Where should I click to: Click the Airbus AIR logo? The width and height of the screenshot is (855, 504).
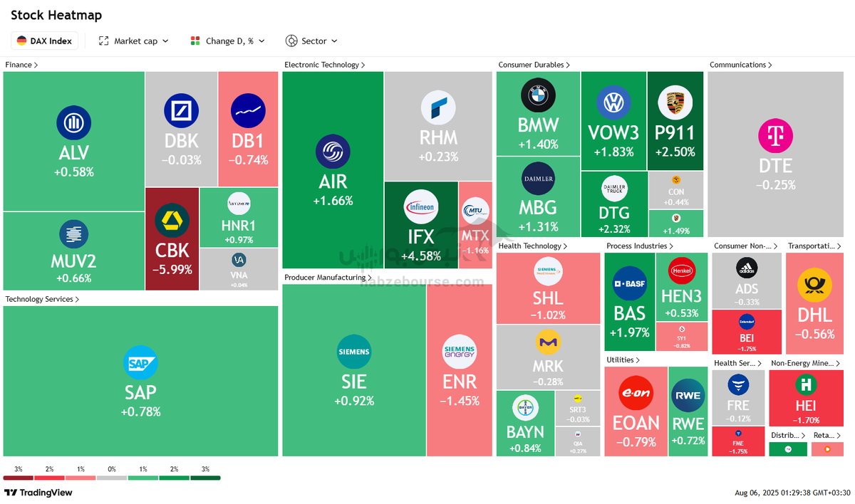(x=333, y=152)
